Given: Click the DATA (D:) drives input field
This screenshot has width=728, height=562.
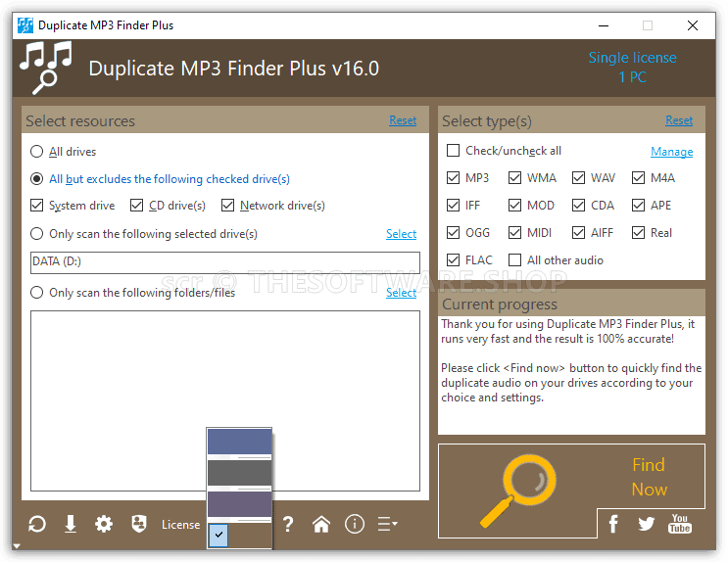Looking at the screenshot, I should tap(225, 262).
